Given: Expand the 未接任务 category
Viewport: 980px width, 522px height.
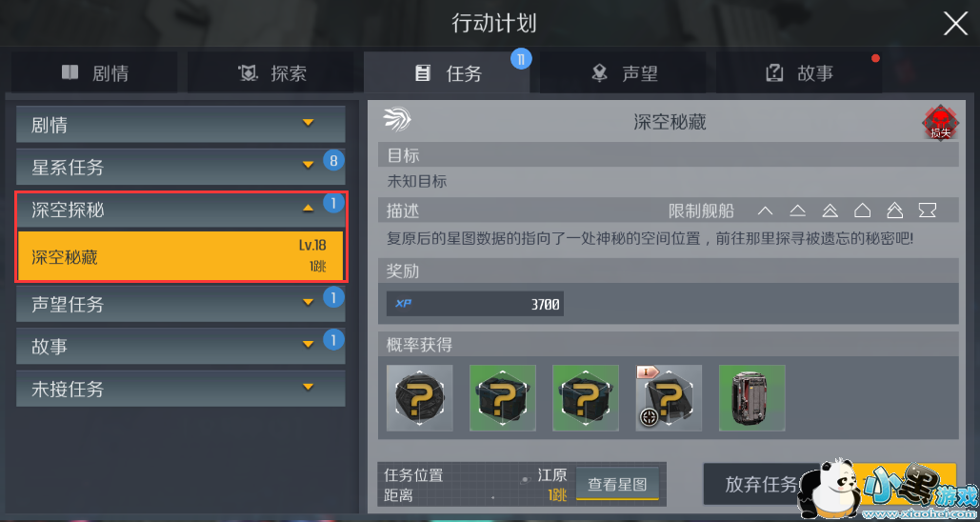Looking at the screenshot, I should pyautogui.click(x=181, y=389).
